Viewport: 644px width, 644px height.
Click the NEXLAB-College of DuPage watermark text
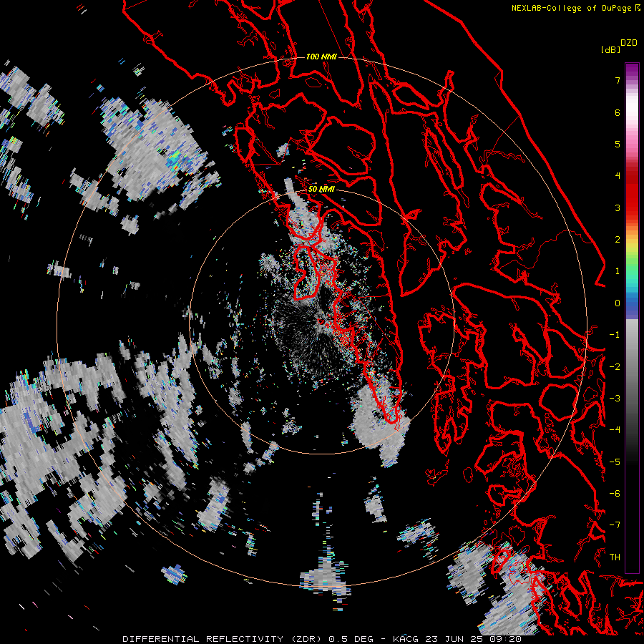[x=575, y=8]
